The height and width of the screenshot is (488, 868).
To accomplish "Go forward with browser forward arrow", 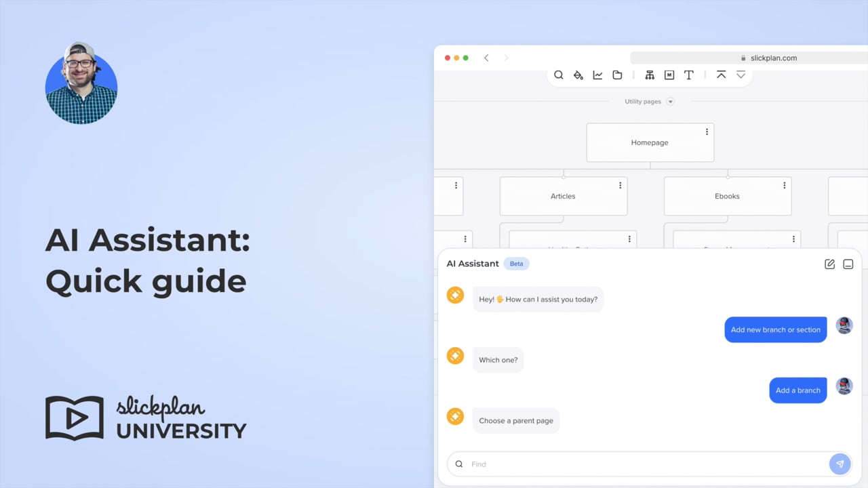I will click(506, 58).
